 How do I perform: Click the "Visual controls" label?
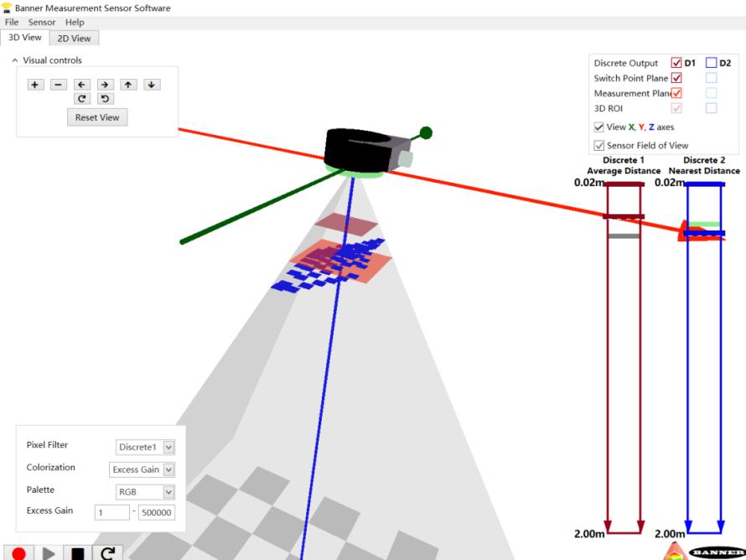click(x=52, y=60)
